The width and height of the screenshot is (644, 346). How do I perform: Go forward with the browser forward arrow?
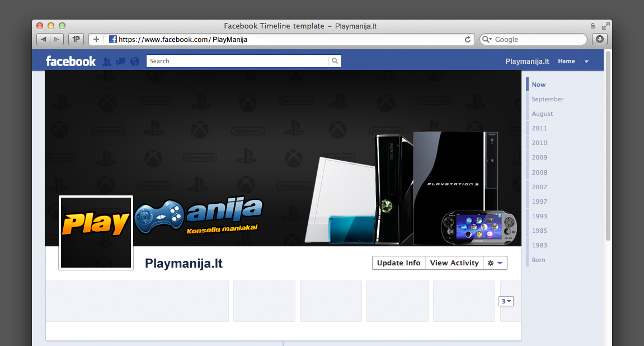click(57, 39)
